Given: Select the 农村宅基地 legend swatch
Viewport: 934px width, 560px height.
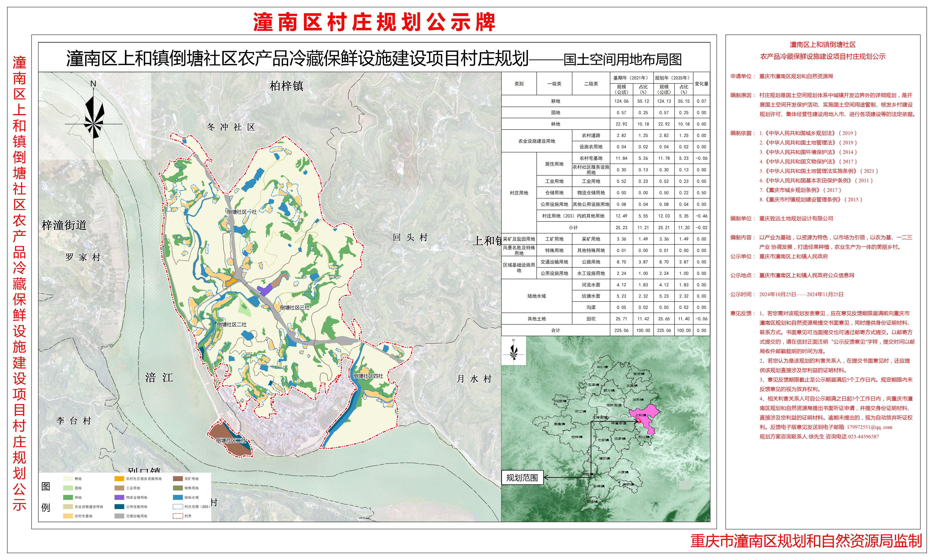Looking at the screenshot, I should click(68, 516).
